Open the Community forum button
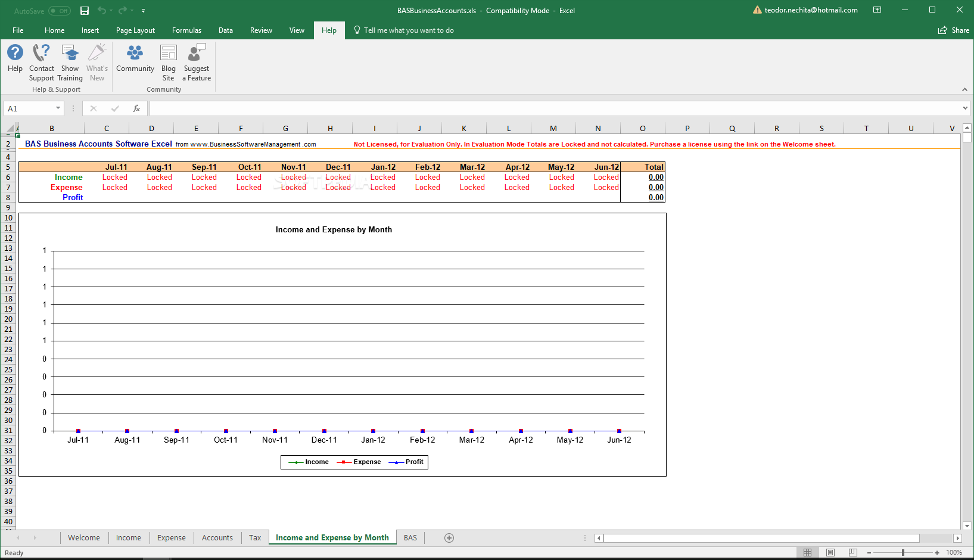The height and width of the screenshot is (560, 974). 135,58
